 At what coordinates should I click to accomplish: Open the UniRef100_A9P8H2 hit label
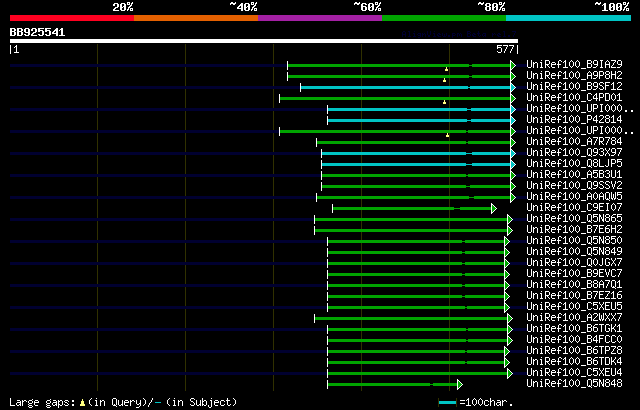(574, 75)
